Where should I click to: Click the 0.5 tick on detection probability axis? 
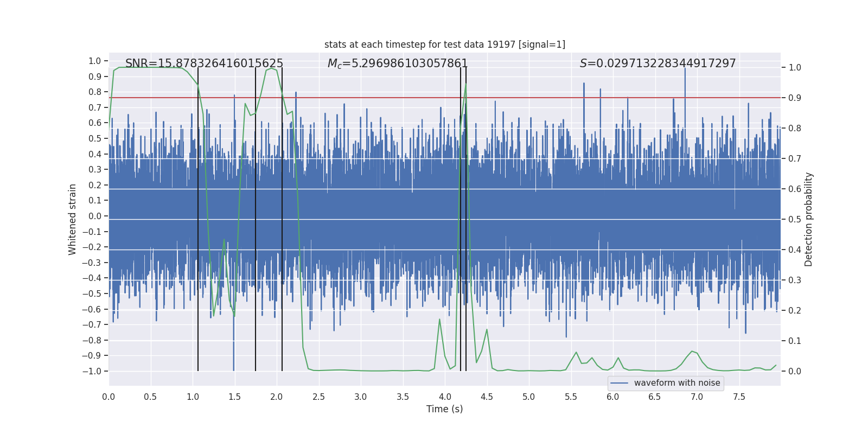[x=795, y=220]
